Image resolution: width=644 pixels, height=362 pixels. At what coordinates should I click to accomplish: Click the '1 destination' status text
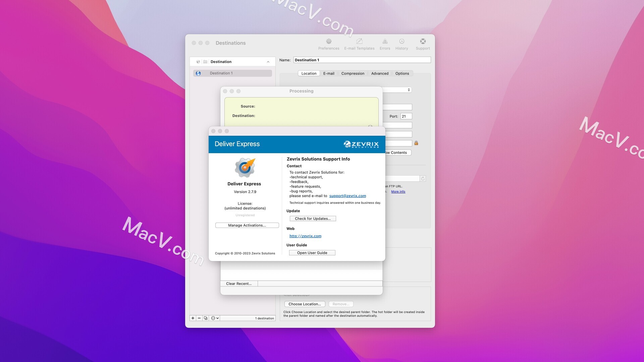coord(264,318)
